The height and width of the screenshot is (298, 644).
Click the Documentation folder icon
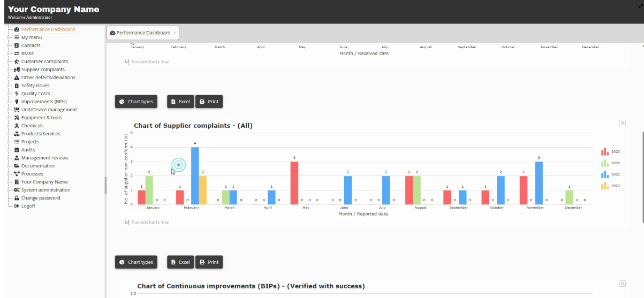point(17,166)
